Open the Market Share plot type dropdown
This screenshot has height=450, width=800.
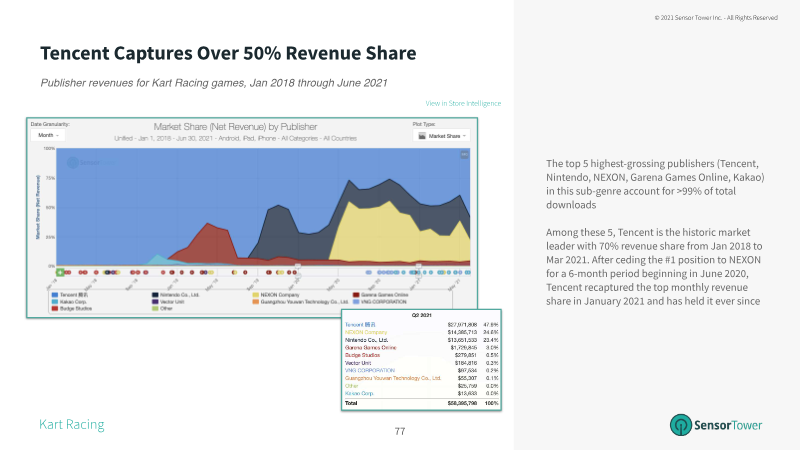click(441, 136)
